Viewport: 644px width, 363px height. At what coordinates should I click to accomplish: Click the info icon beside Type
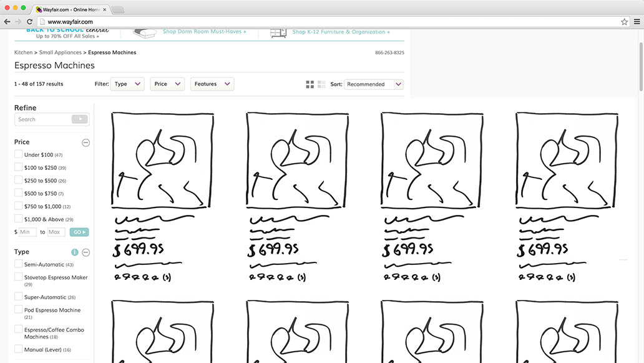click(75, 252)
